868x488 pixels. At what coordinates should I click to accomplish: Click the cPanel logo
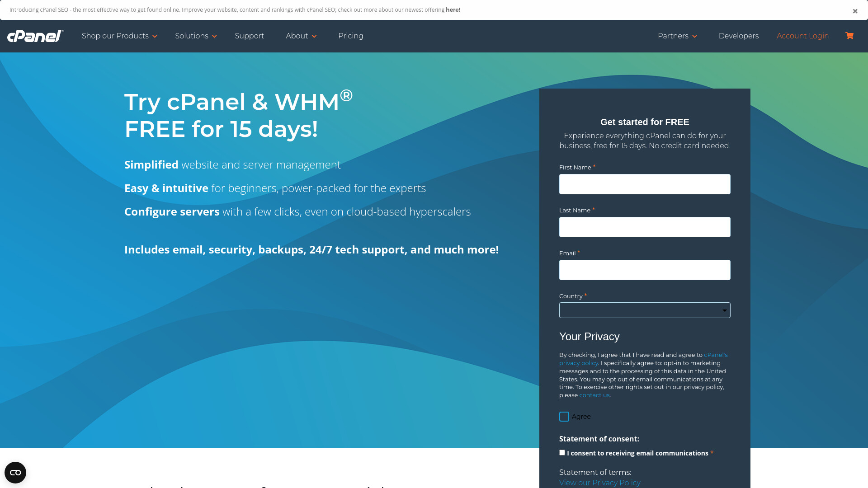click(35, 36)
